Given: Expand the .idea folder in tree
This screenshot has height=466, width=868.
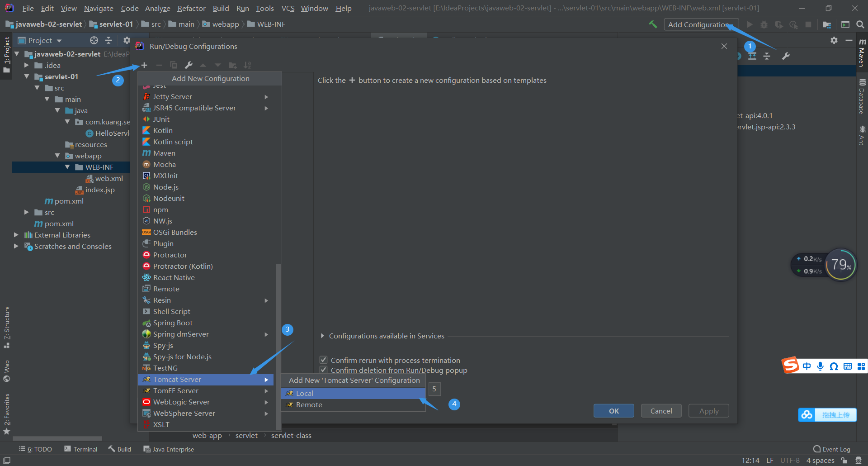Looking at the screenshot, I should tap(27, 65).
